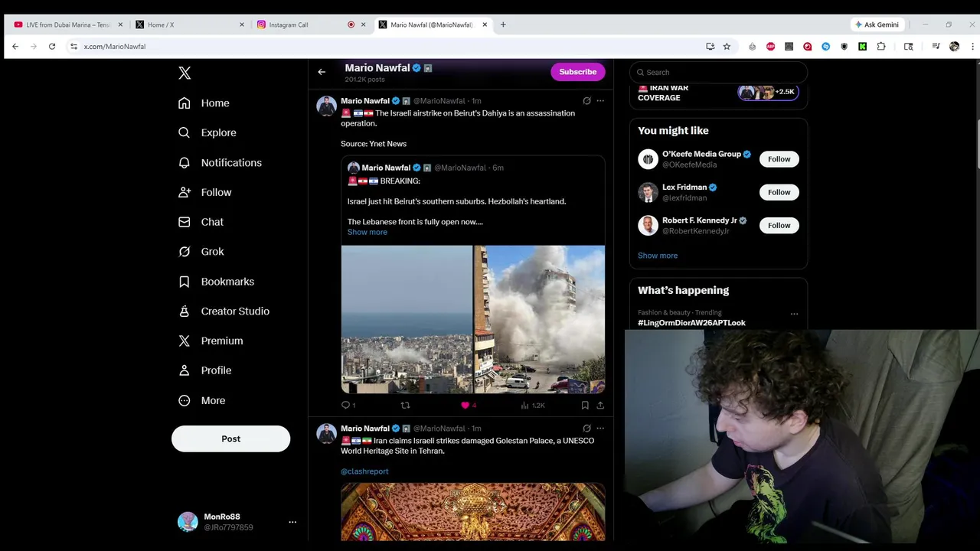980x551 pixels.
Task: Expand quoted post with Show more
Action: coord(367,232)
